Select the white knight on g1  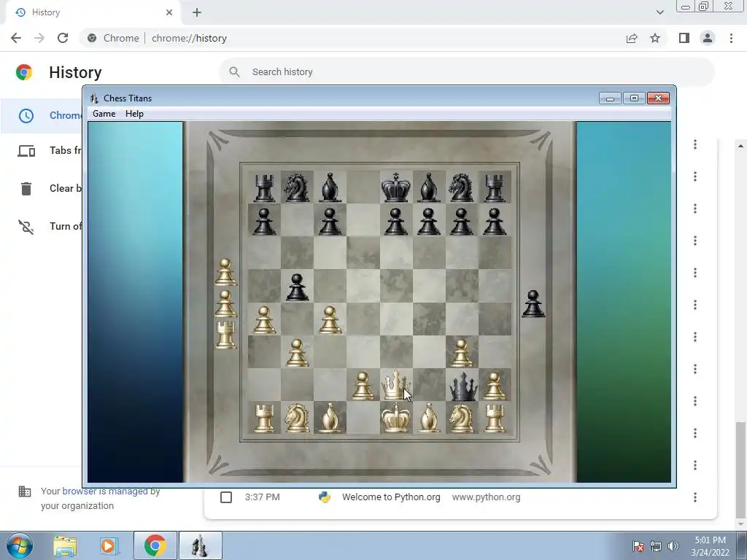coord(461,418)
